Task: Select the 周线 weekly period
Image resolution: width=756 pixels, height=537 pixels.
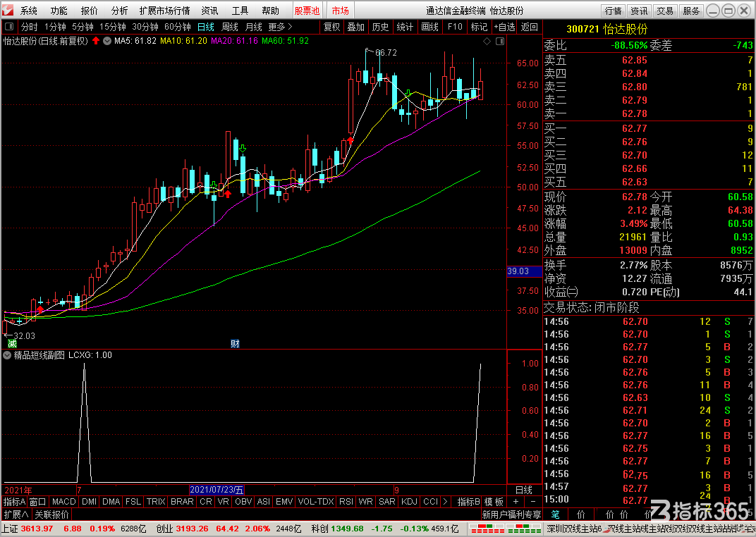Action: click(229, 27)
